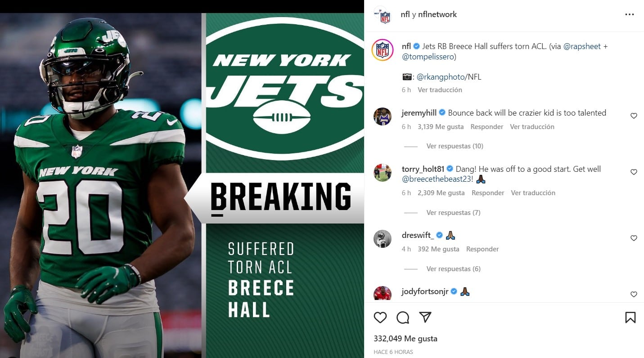Screen dimensions: 644x358
Task: Open more options three-dot menu
Action: [x=630, y=14]
